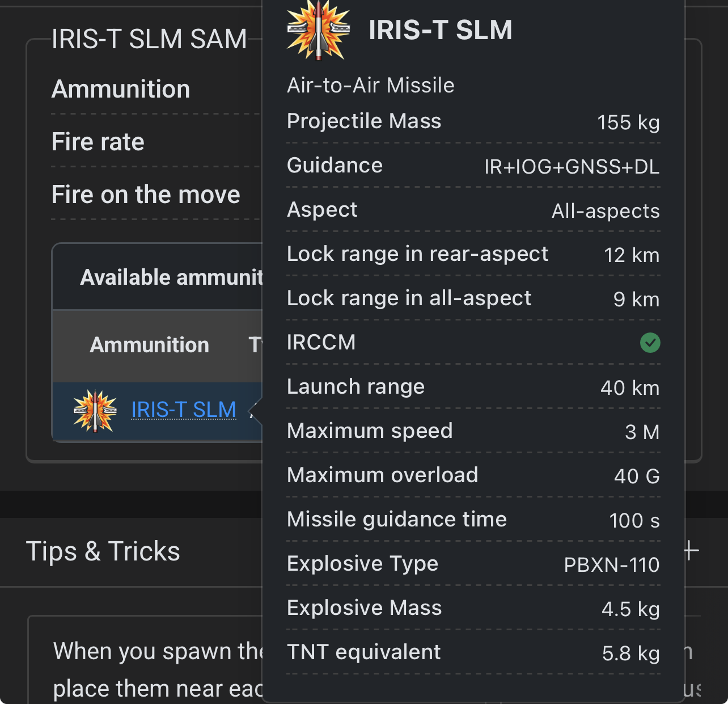Click the Available ammunition table heading
The height and width of the screenshot is (704, 728).
[x=171, y=277]
